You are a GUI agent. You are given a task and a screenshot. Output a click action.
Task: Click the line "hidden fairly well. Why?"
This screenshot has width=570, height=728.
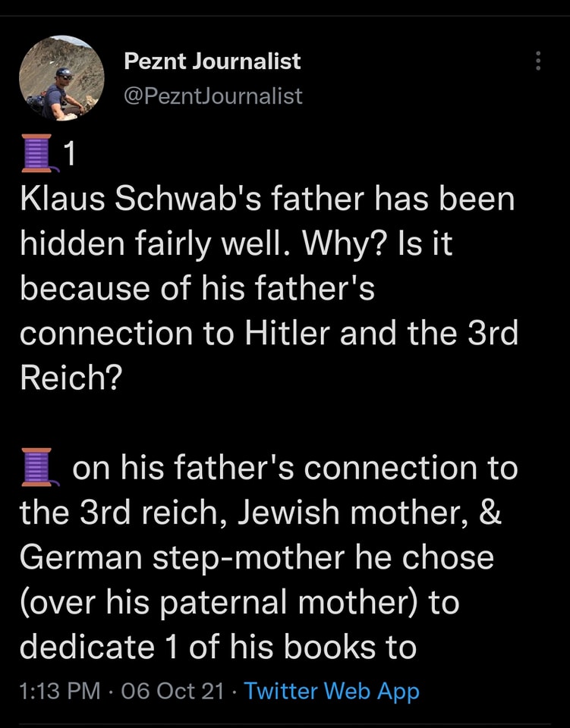coord(236,244)
